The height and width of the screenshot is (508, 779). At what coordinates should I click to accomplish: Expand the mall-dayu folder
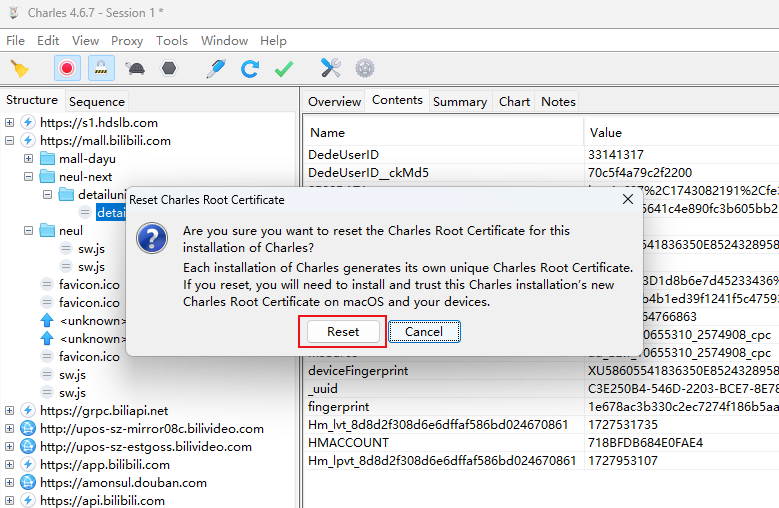coord(28,158)
